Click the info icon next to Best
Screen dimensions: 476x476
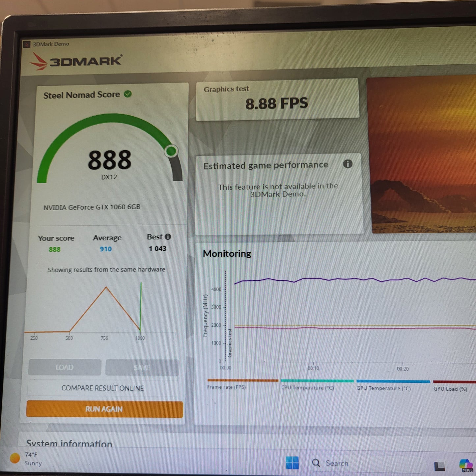tap(168, 237)
